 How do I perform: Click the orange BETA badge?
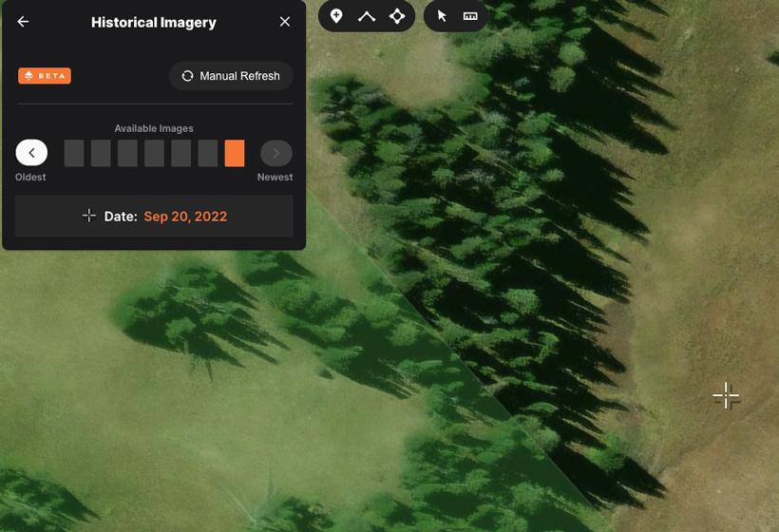pyautogui.click(x=45, y=76)
